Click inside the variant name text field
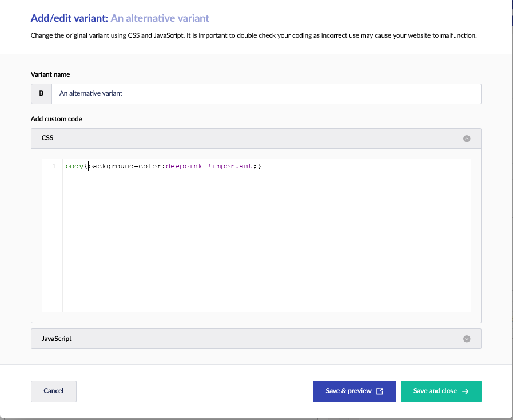This screenshot has height=420, width=513. (x=229, y=93)
